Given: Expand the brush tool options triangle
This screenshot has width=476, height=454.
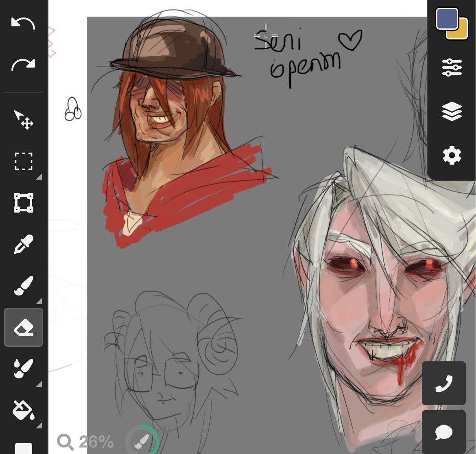Looking at the screenshot, I should pos(39,301).
